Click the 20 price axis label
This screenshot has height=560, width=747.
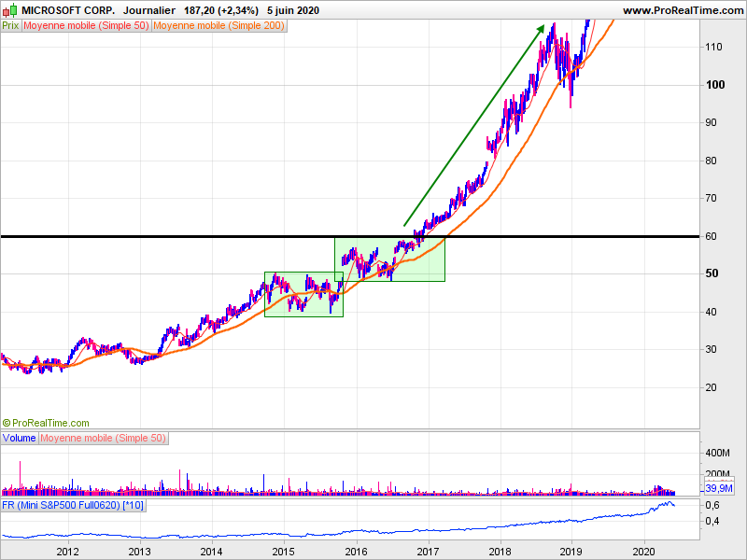point(711,387)
